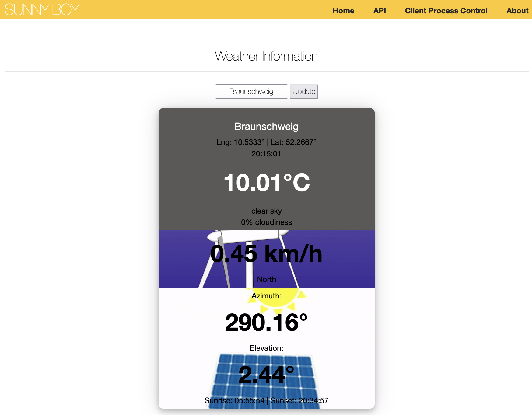Open the About page

(517, 11)
